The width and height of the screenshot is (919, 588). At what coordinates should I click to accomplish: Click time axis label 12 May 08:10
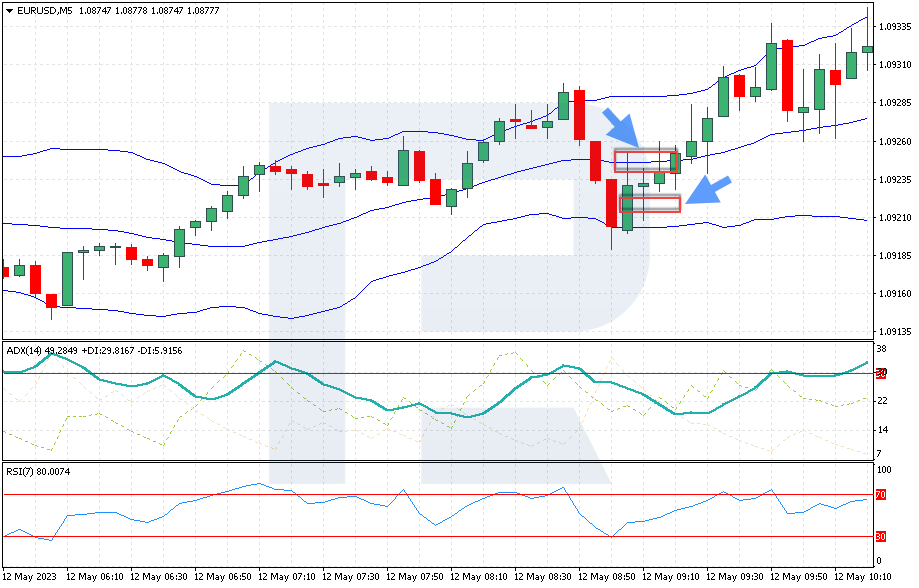pyautogui.click(x=479, y=577)
